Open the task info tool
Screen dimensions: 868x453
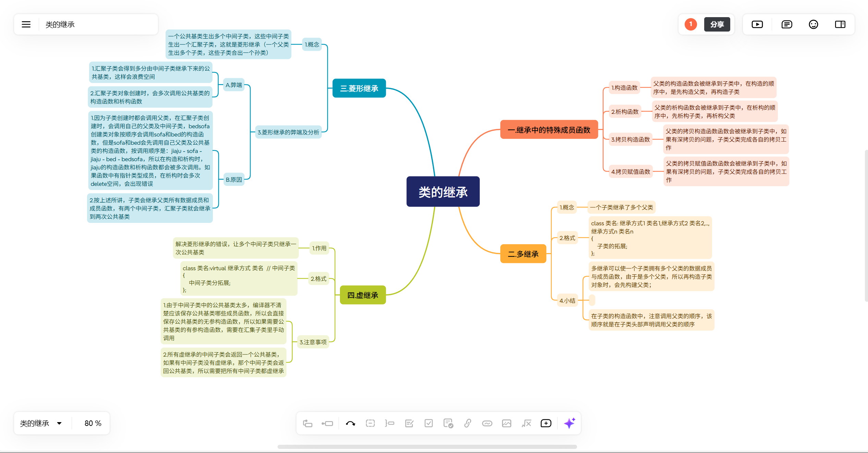tap(448, 423)
